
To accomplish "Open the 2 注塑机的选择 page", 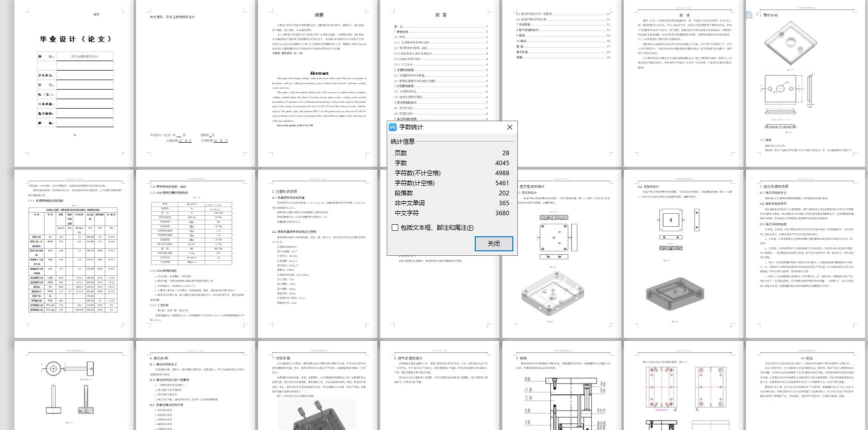I will (318, 254).
